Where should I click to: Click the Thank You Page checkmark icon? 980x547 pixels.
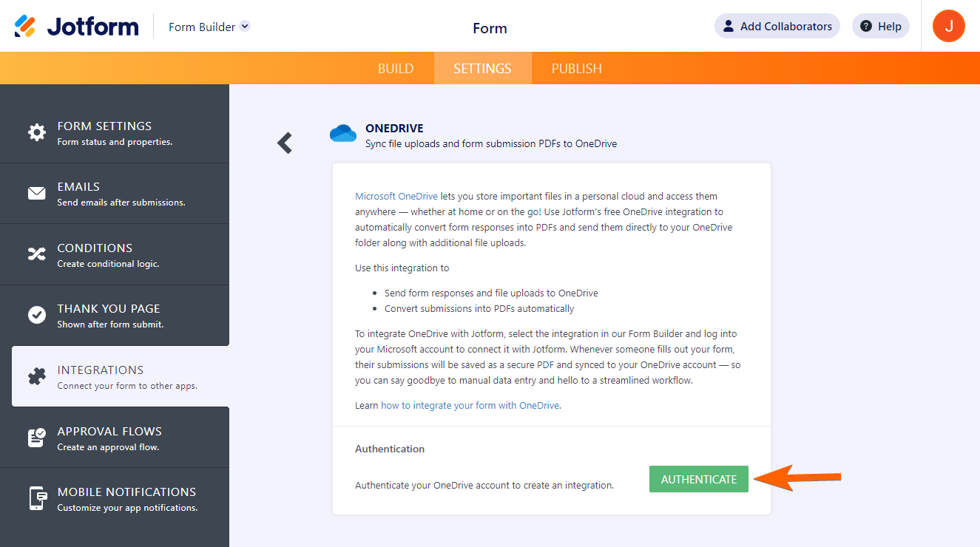37,315
